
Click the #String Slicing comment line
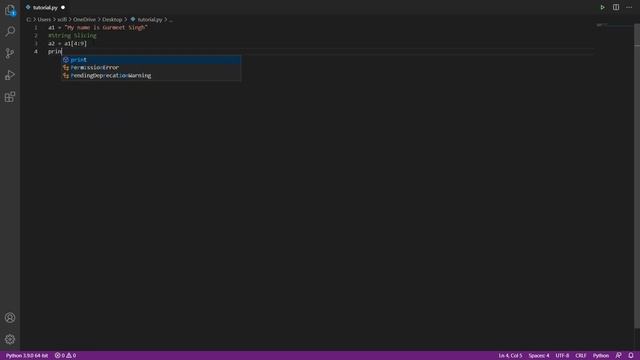[x=72, y=36]
